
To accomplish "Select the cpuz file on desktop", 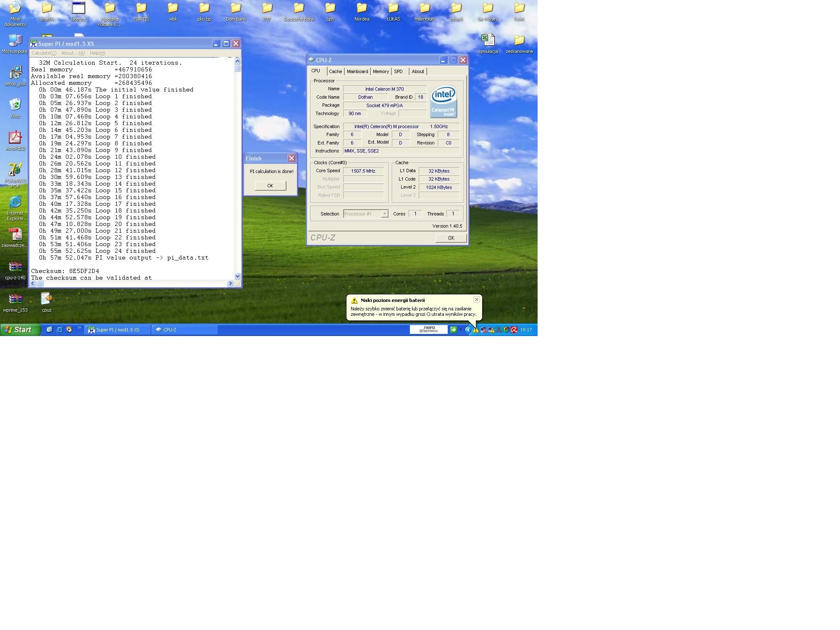I will point(47,302).
